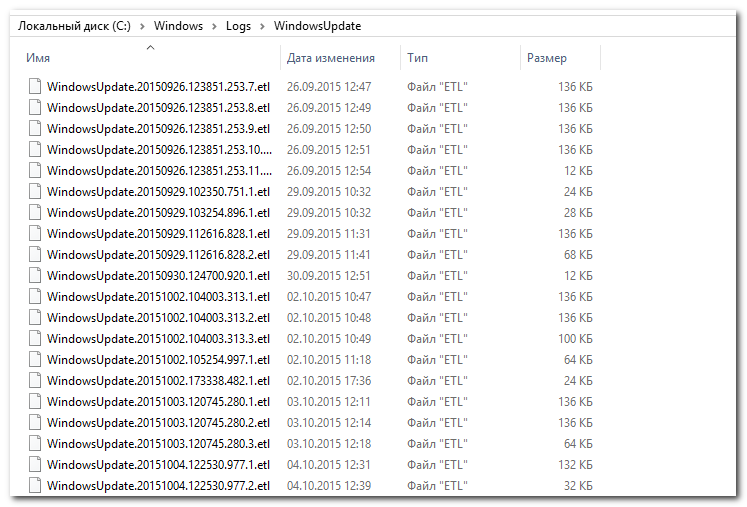Viewport: 747px width, 507px height.
Task: Click file icon in row dated 26.09.2015 12:51
Action: coord(35,149)
